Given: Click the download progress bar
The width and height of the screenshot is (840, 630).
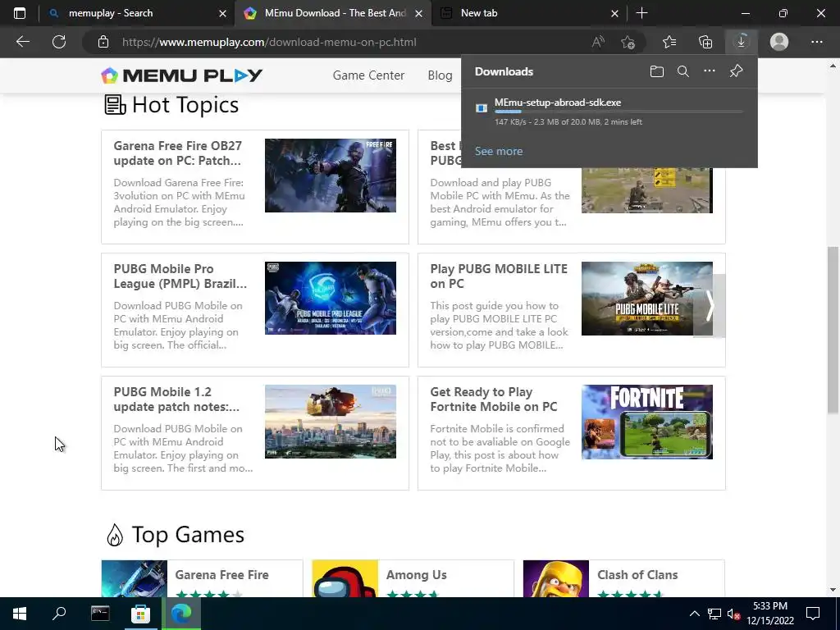Looking at the screenshot, I should click(619, 112).
